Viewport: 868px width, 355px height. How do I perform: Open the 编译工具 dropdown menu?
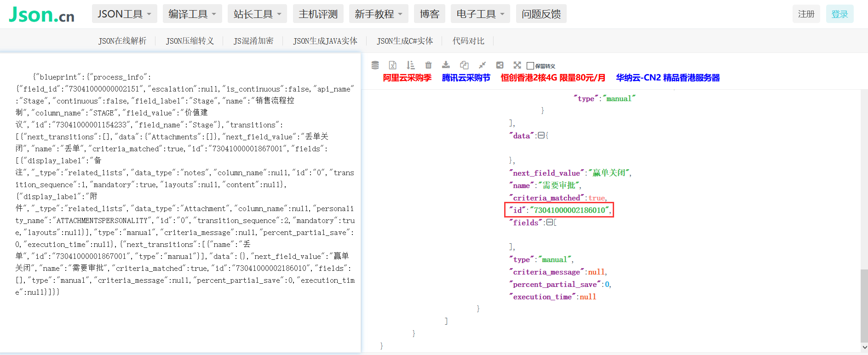pos(192,14)
